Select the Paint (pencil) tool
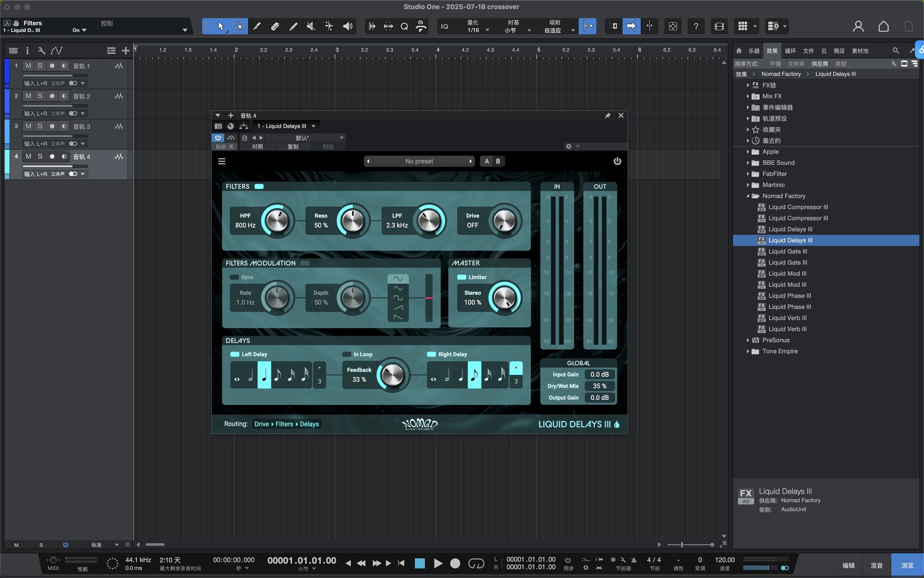The image size is (924, 578). (293, 26)
